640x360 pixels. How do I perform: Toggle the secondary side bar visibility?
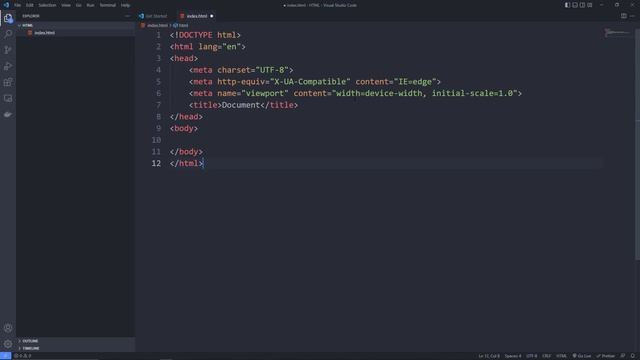pos(582,5)
